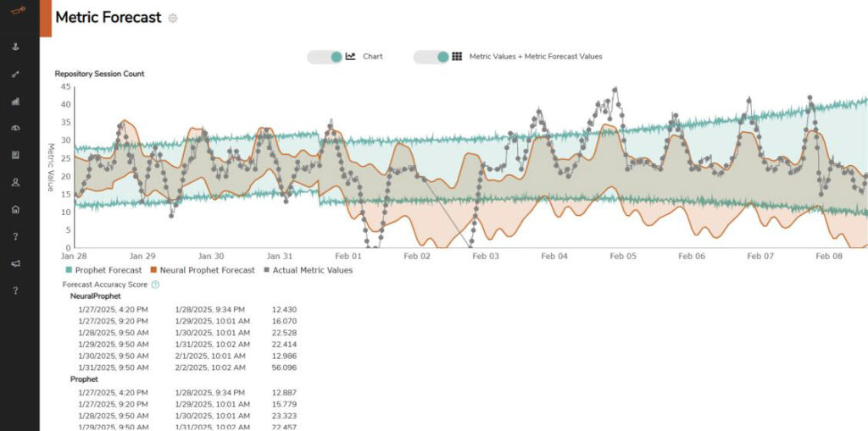Image resolution: width=868 pixels, height=431 pixels.
Task: Click the Actual Metric Values legend swatch
Action: tap(266, 270)
